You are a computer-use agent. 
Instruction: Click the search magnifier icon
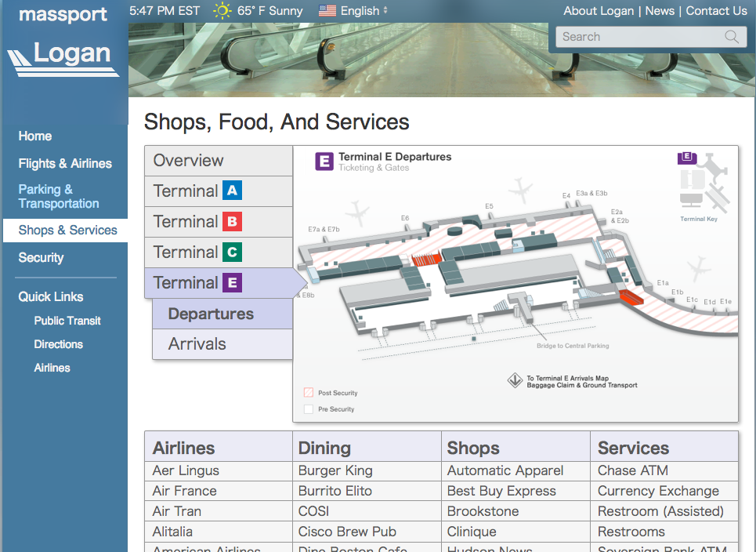(732, 37)
